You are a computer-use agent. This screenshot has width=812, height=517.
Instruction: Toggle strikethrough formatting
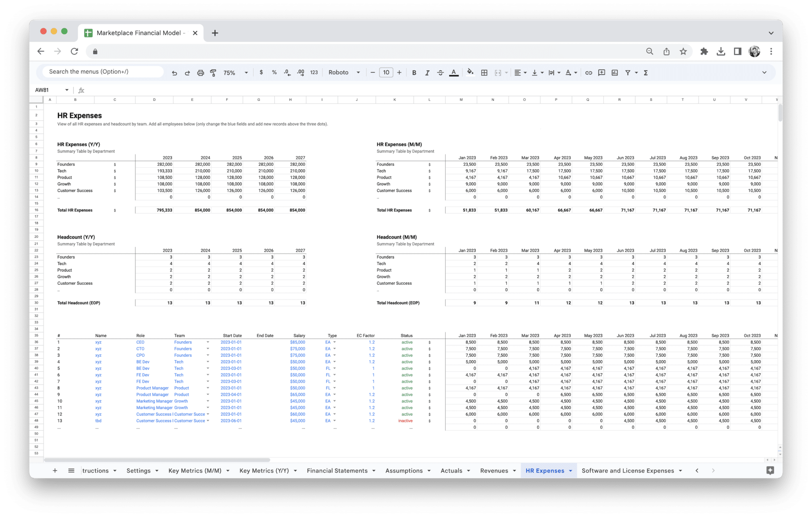(440, 73)
